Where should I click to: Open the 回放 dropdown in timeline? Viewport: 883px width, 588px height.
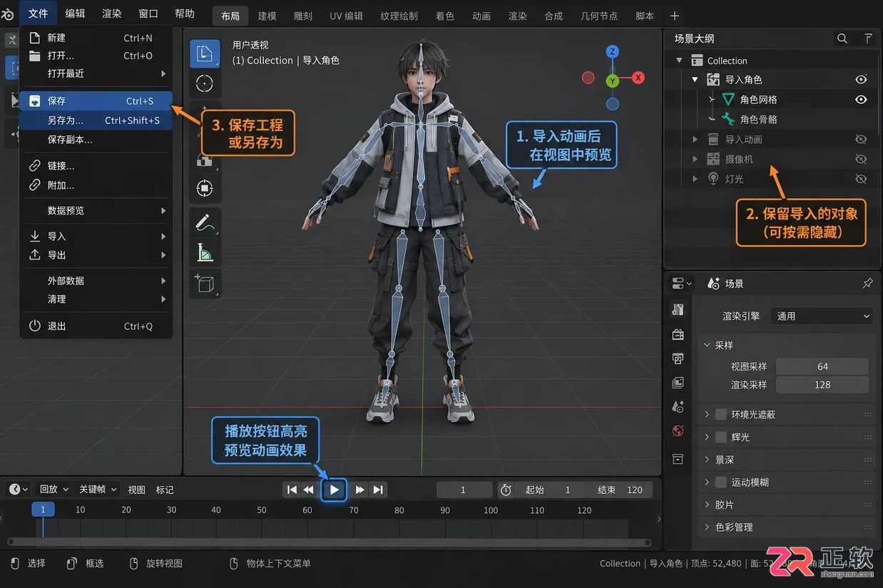pos(53,489)
